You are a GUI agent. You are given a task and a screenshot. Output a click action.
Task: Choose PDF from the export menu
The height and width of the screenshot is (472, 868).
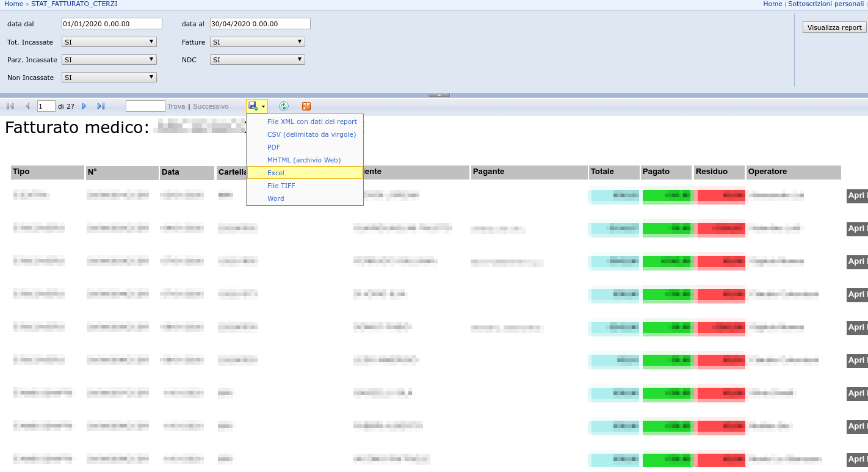click(x=273, y=147)
